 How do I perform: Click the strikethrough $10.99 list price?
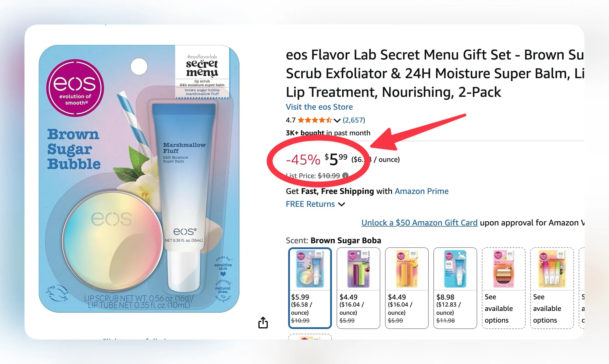click(x=329, y=176)
